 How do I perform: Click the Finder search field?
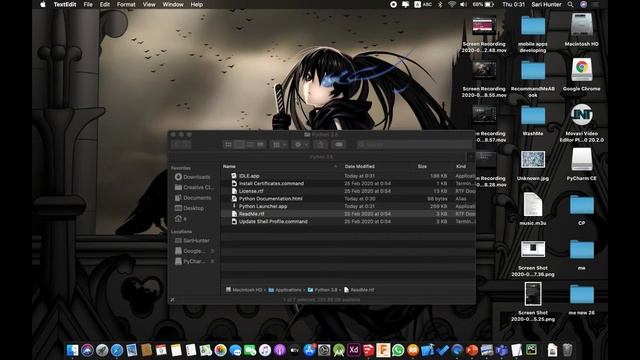pyautogui.click(x=414, y=144)
